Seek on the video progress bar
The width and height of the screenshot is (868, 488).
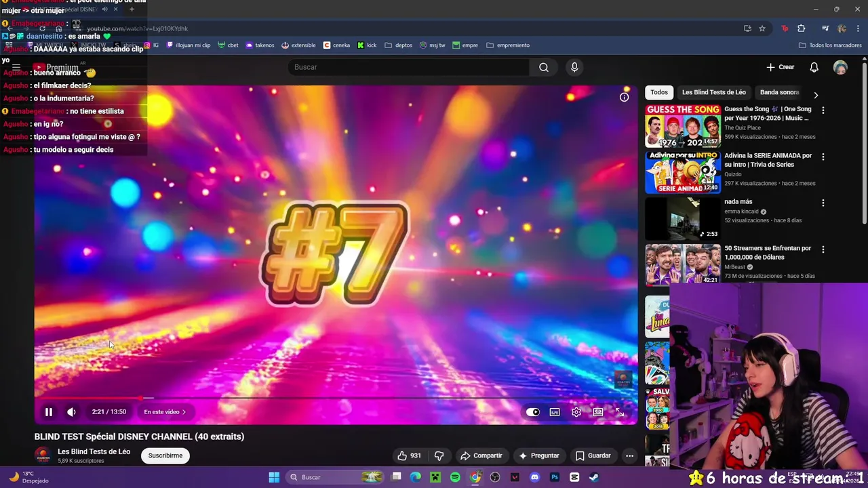tap(336, 398)
